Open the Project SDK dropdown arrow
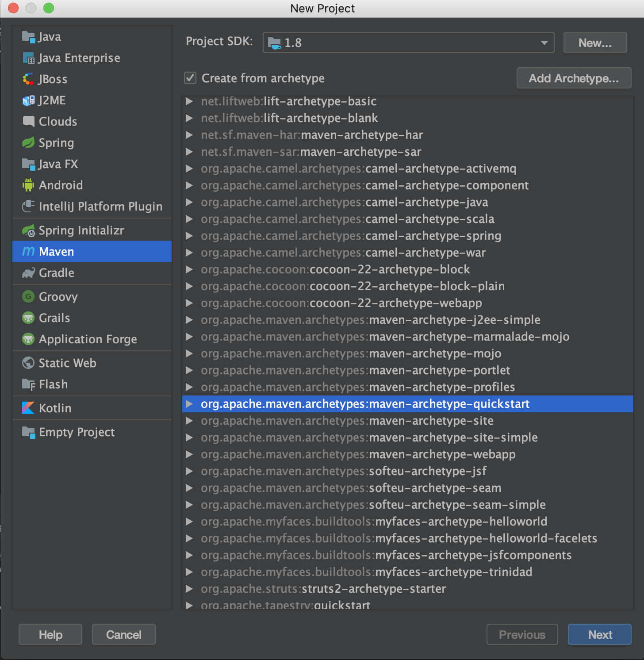The width and height of the screenshot is (644, 660). click(x=544, y=42)
